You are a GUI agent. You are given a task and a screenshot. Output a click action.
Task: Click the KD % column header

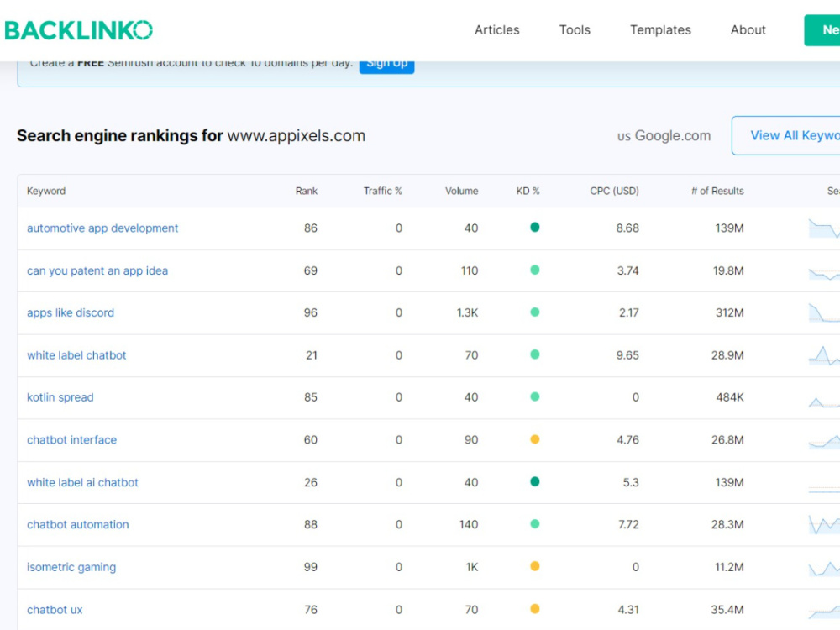click(x=528, y=191)
